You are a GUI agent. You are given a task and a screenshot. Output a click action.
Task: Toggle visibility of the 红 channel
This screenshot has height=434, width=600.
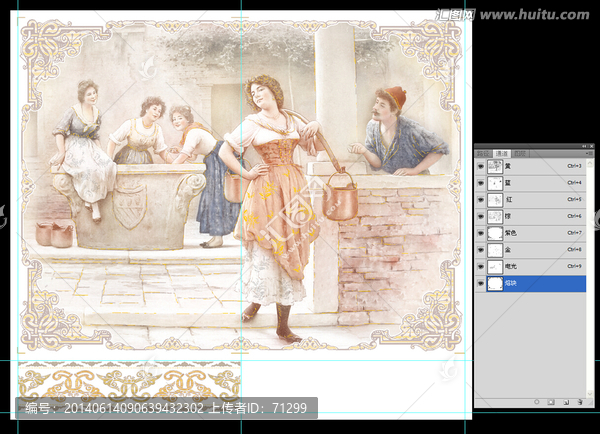[x=481, y=200]
